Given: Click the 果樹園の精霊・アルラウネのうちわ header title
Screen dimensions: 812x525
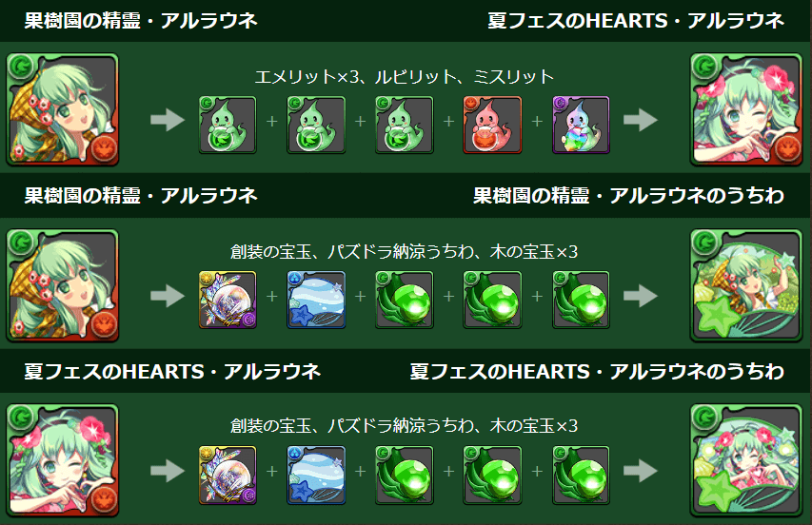Looking at the screenshot, I should point(628,196).
